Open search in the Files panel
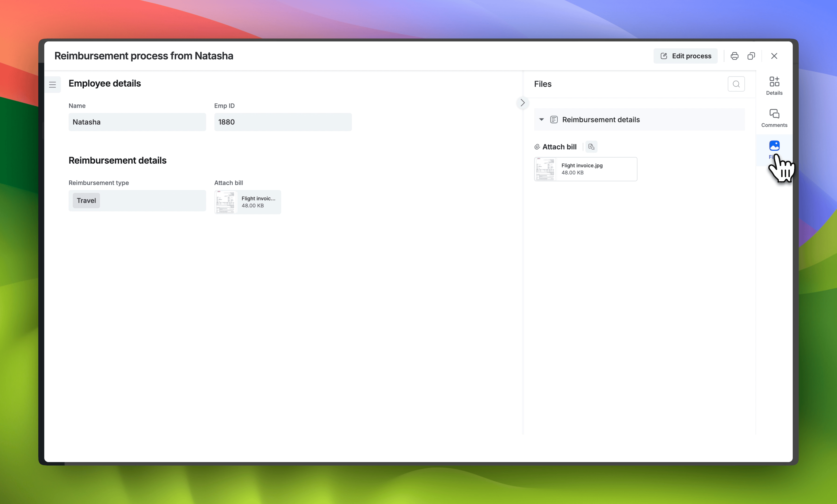The width and height of the screenshot is (837, 504). [x=736, y=84]
